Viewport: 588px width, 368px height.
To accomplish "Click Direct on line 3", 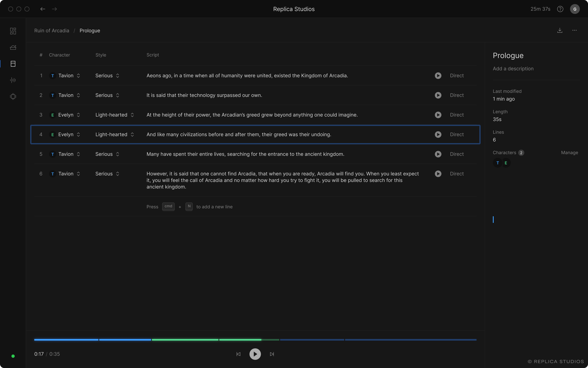I will click(x=457, y=115).
